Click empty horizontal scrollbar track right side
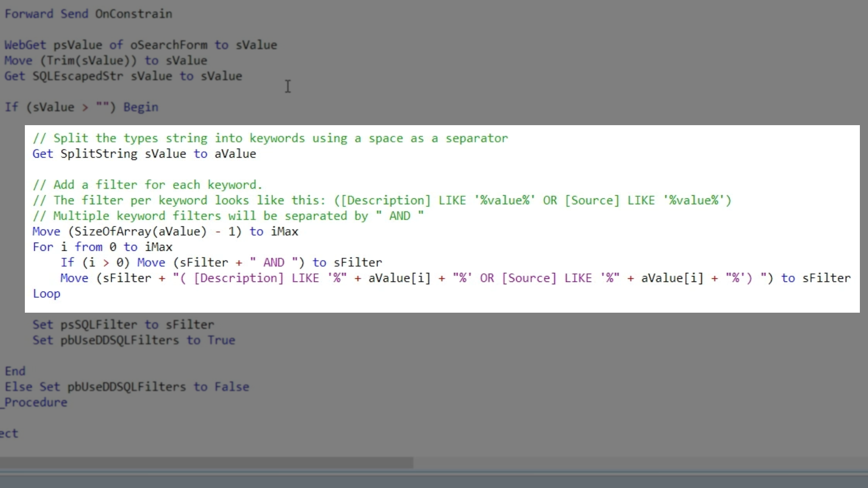 tap(633, 463)
